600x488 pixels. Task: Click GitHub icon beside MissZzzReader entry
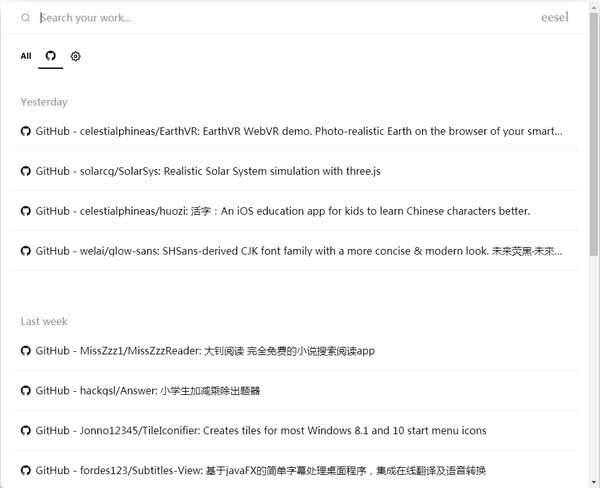(26, 351)
